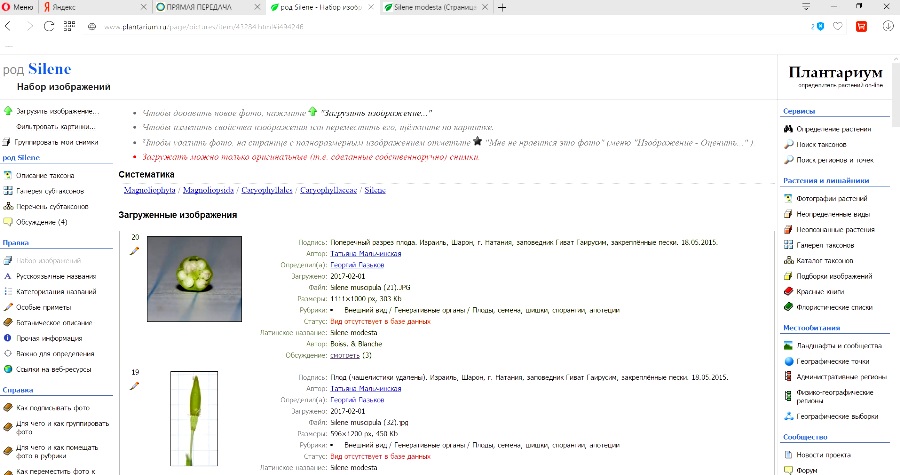Open the green bud thumbnail of image 19
The width and height of the screenshot is (900, 475).
tap(194, 420)
